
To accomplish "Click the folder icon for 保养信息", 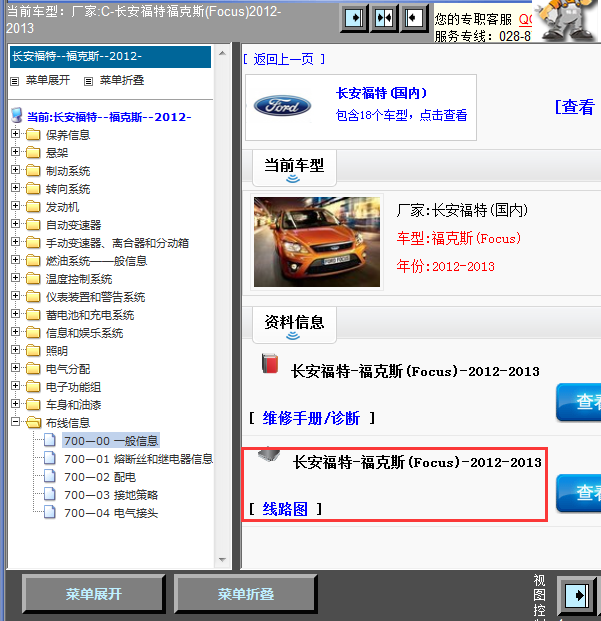I will 33,135.
